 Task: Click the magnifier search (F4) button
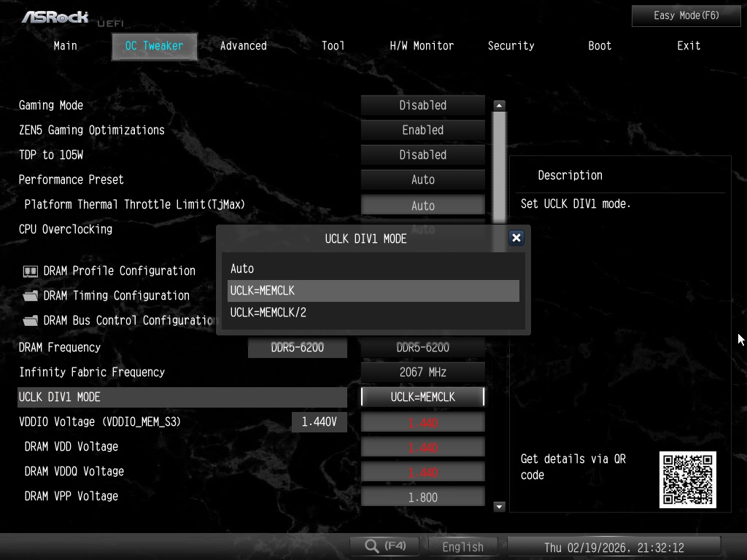[x=384, y=546]
